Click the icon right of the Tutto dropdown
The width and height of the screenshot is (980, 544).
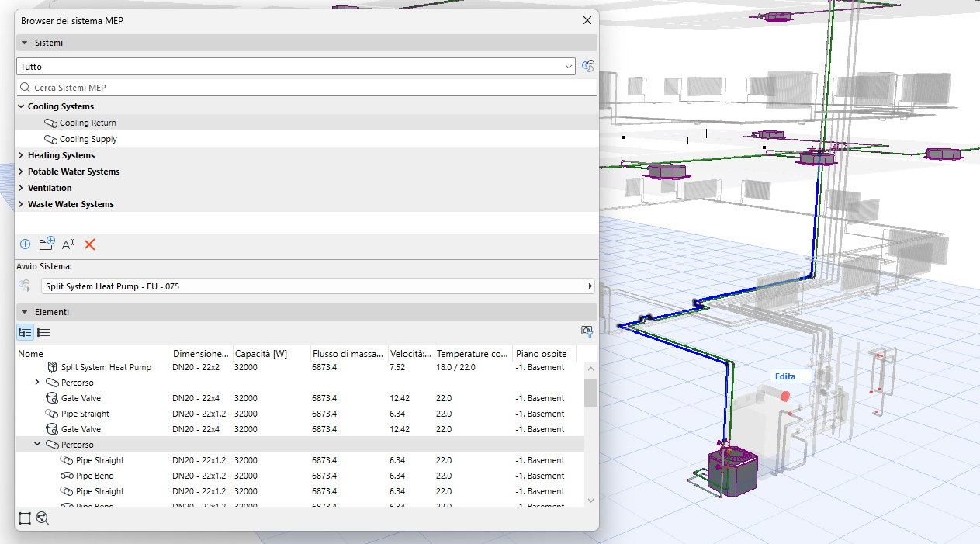click(x=588, y=67)
